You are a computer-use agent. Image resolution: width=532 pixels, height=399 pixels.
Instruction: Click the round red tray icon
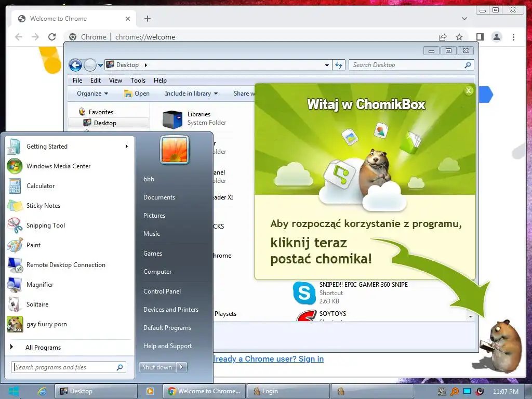480,392
